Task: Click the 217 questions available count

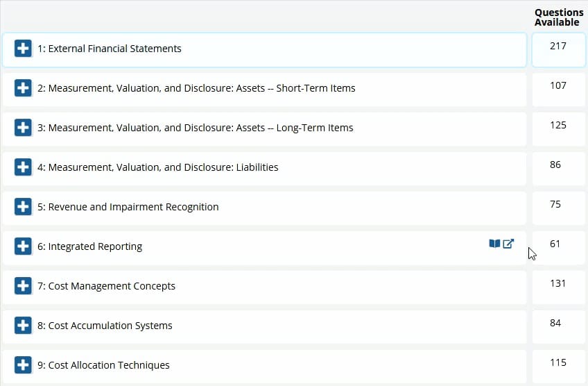Action: (557, 47)
